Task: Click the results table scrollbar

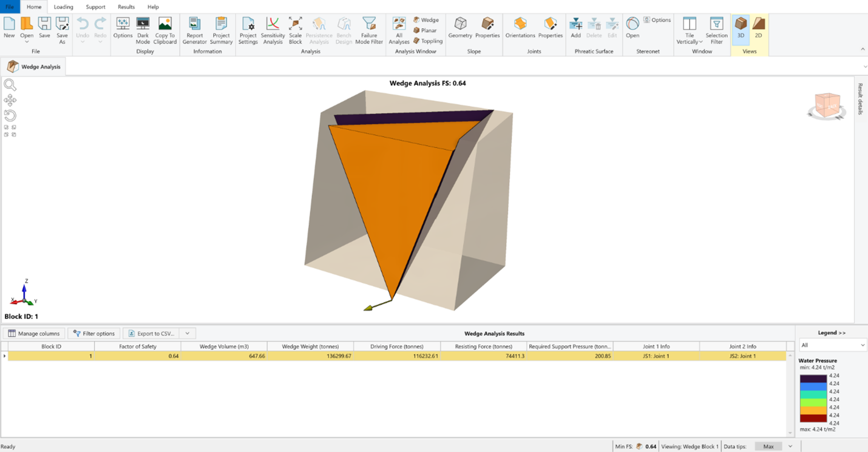Action: pyautogui.click(x=790, y=394)
